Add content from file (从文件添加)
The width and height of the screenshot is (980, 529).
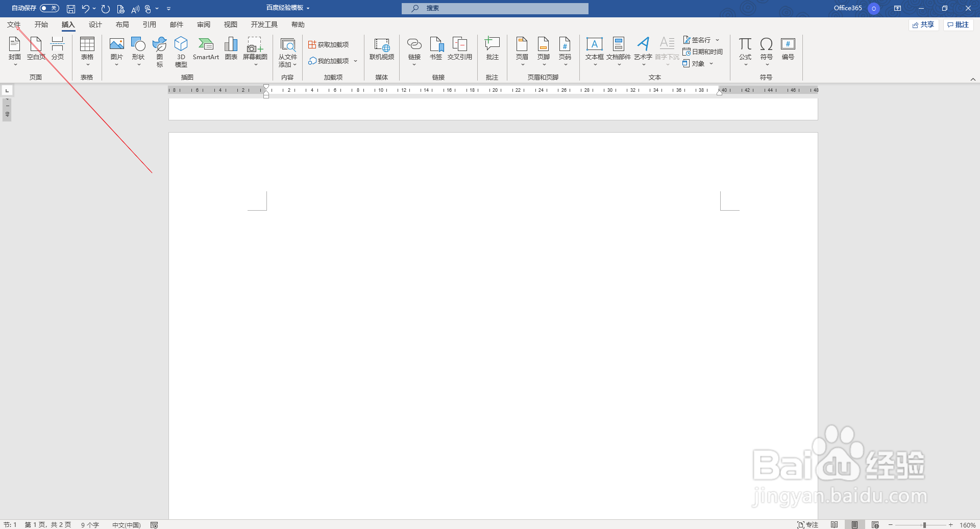[288, 52]
